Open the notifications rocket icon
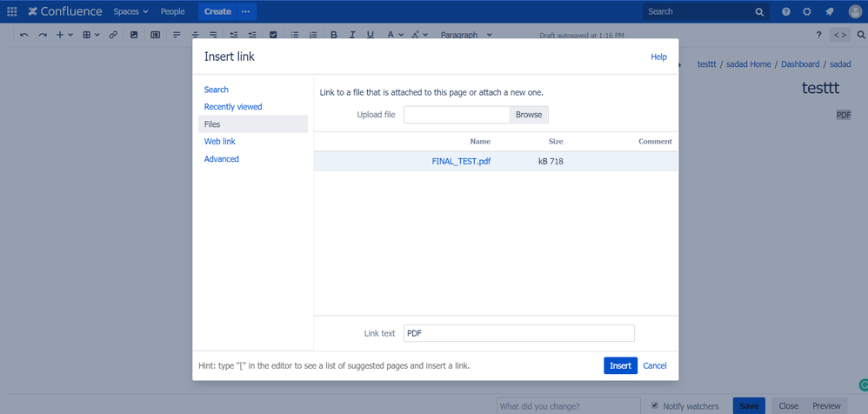The image size is (868, 414). pyautogui.click(x=829, y=11)
